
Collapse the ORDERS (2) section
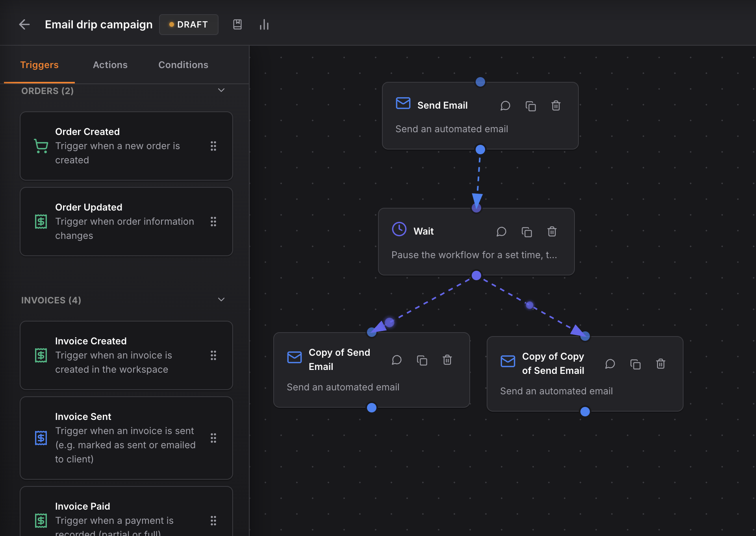[221, 90]
